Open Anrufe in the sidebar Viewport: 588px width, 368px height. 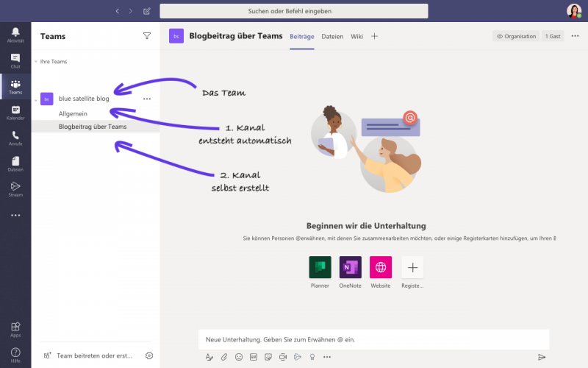point(15,138)
